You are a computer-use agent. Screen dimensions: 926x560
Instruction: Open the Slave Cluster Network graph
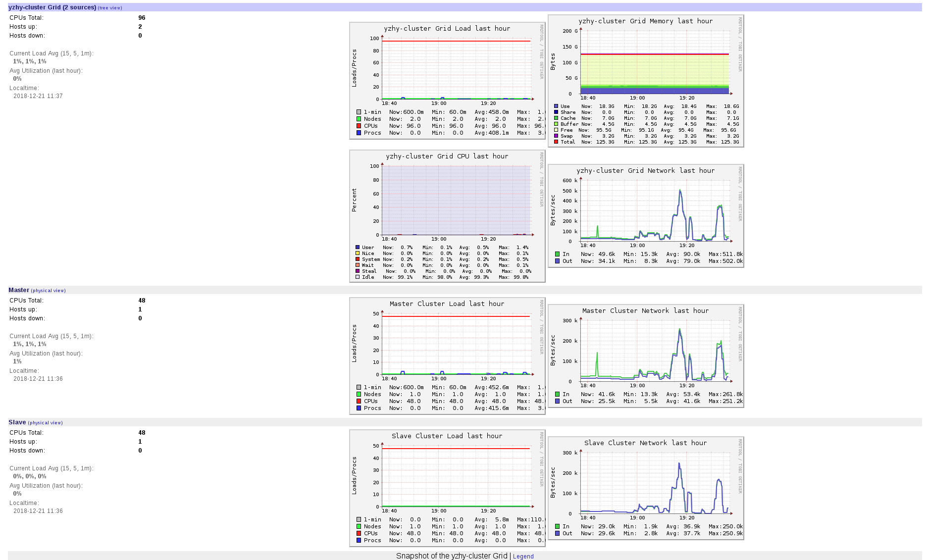point(646,488)
